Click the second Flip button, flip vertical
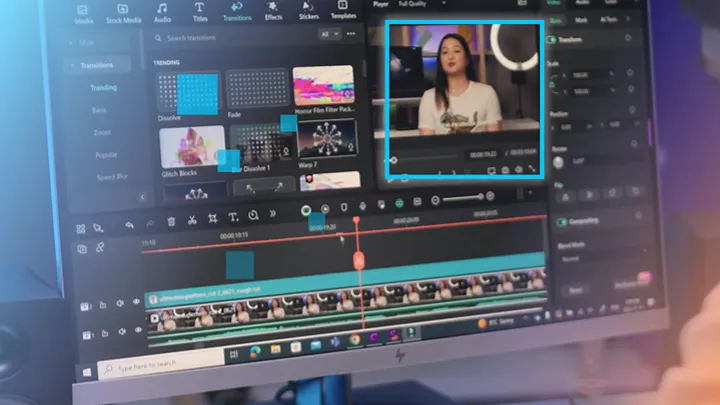Image resolution: width=720 pixels, height=405 pixels. tap(589, 195)
